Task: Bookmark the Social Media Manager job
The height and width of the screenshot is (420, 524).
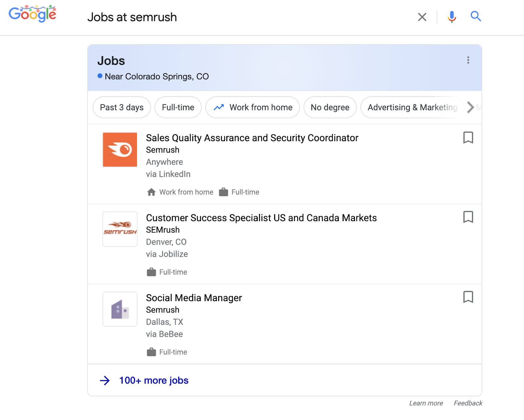Action: (x=468, y=297)
